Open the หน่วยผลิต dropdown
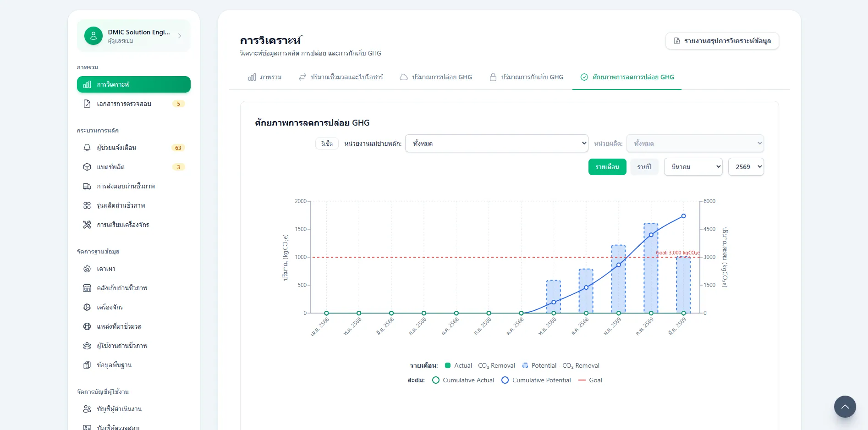This screenshot has width=868, height=430. point(695,143)
